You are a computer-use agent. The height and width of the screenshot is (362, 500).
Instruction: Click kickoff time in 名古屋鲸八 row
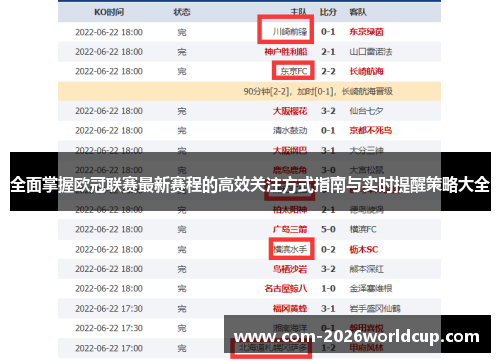coord(109,289)
